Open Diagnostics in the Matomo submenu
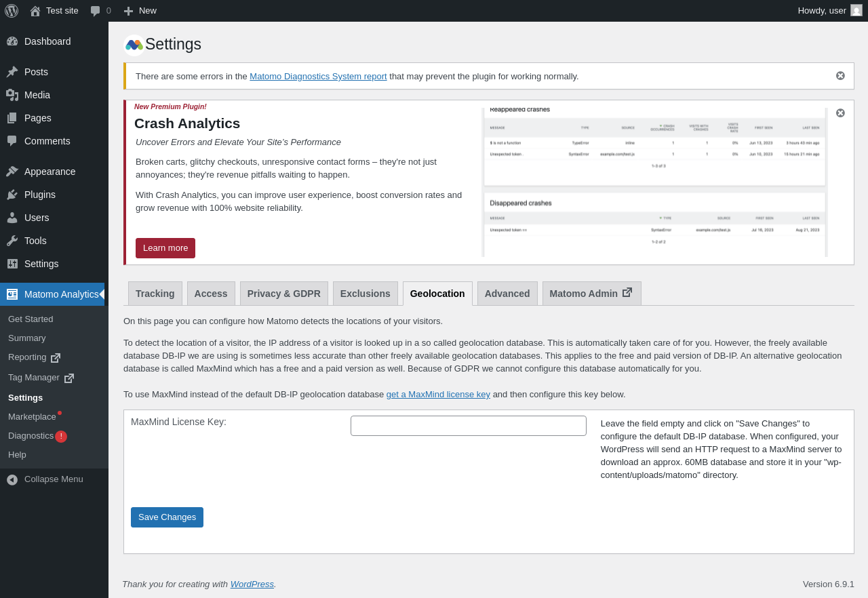 [31, 436]
